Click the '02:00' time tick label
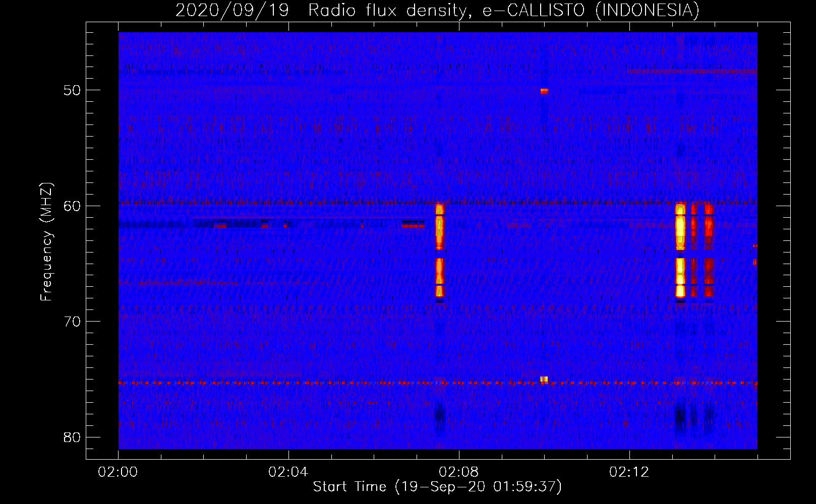This screenshot has height=504, width=816. click(118, 472)
